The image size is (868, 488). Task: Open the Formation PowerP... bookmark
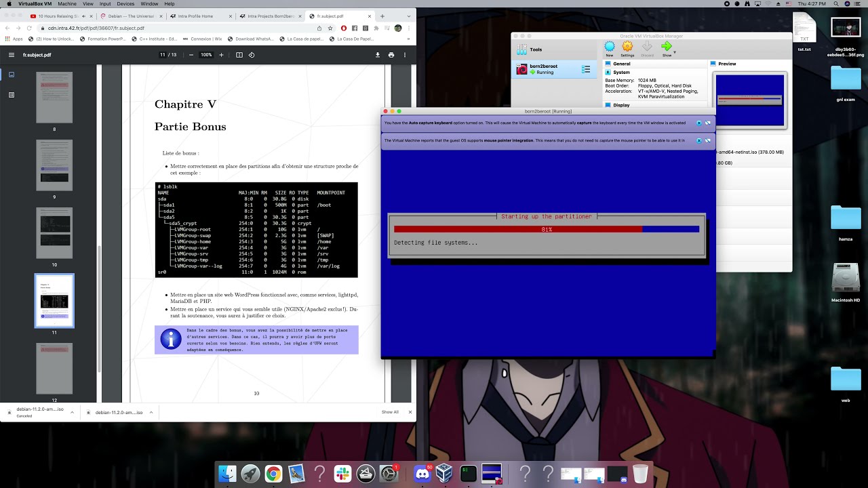click(x=102, y=39)
